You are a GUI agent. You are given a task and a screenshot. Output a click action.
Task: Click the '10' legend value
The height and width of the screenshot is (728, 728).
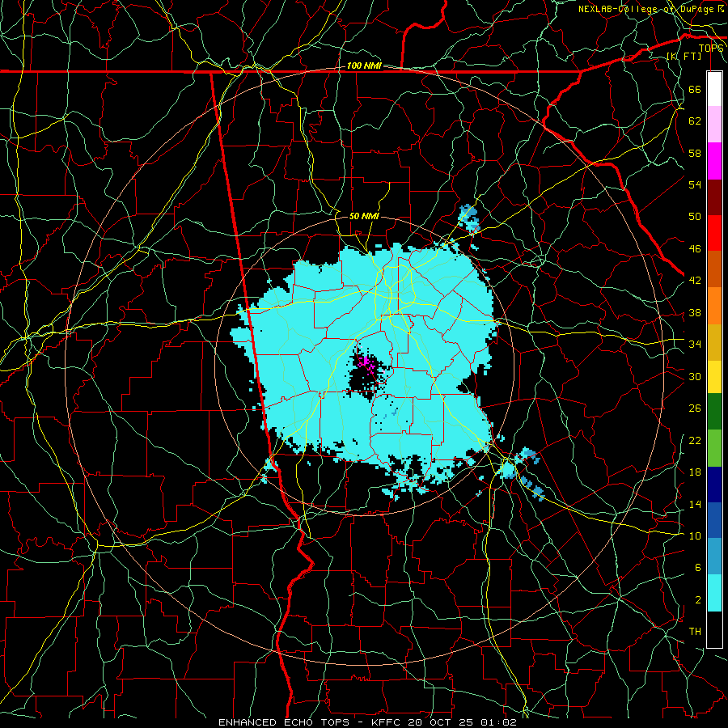695,536
